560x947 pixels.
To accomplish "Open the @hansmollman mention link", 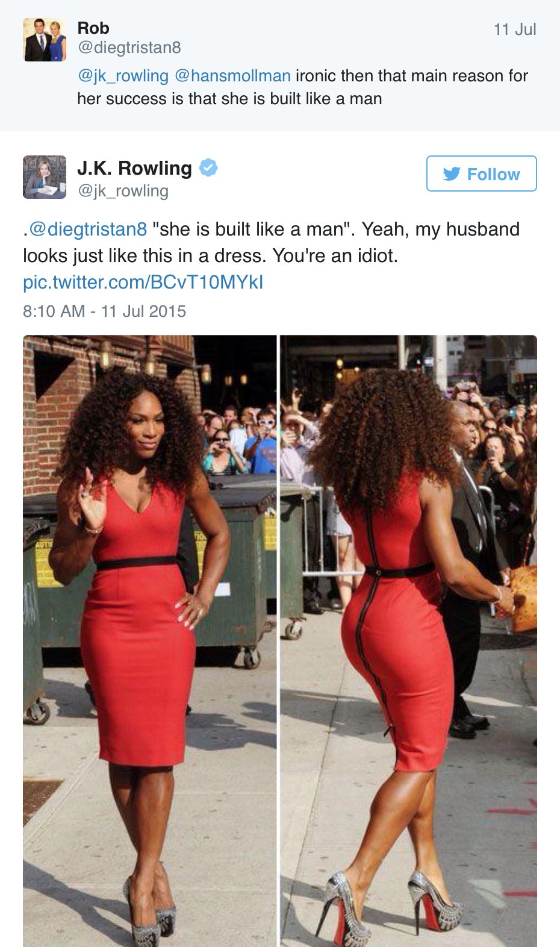I will tap(232, 76).
